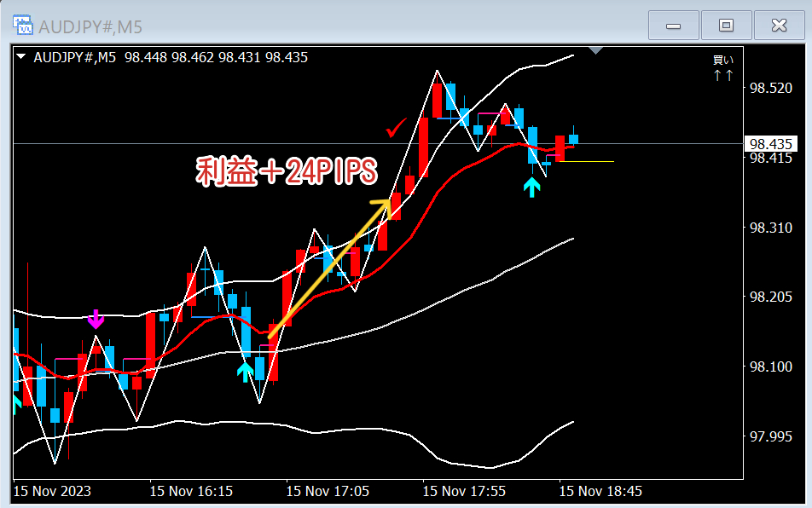Screen dimensions: 812x508
Task: Open the chart dropdown triangle beside AUDJPY#,M5
Action: point(21,56)
